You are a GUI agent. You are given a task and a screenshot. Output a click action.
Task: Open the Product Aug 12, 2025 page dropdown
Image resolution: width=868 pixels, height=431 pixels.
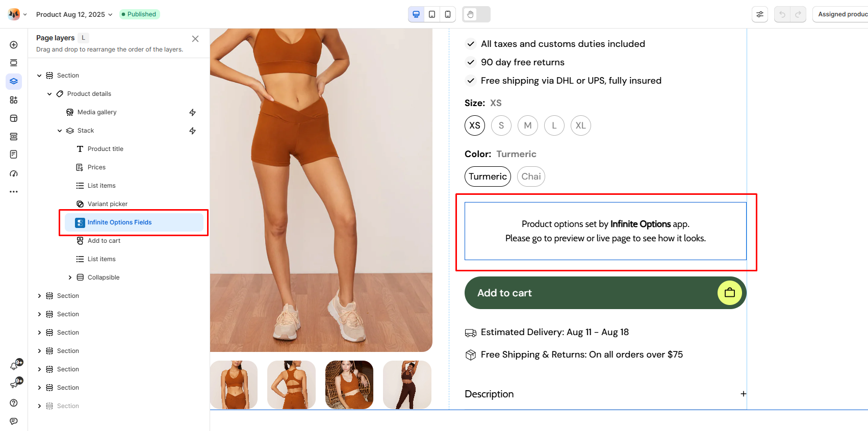pos(74,14)
